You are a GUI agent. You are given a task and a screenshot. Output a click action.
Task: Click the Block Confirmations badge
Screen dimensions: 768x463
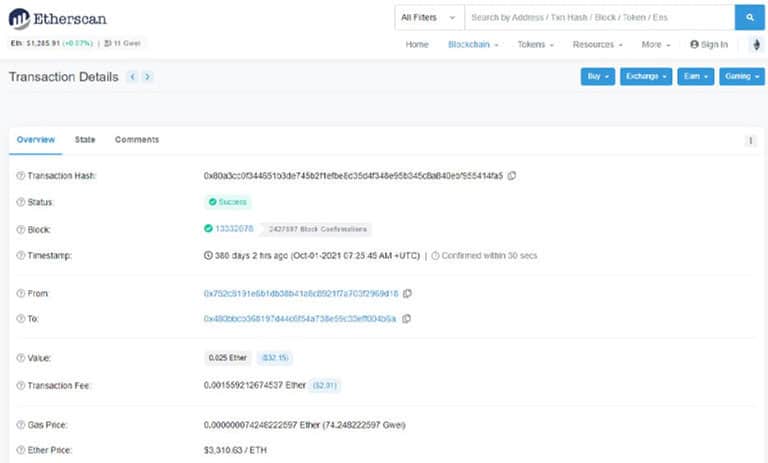[317, 229]
